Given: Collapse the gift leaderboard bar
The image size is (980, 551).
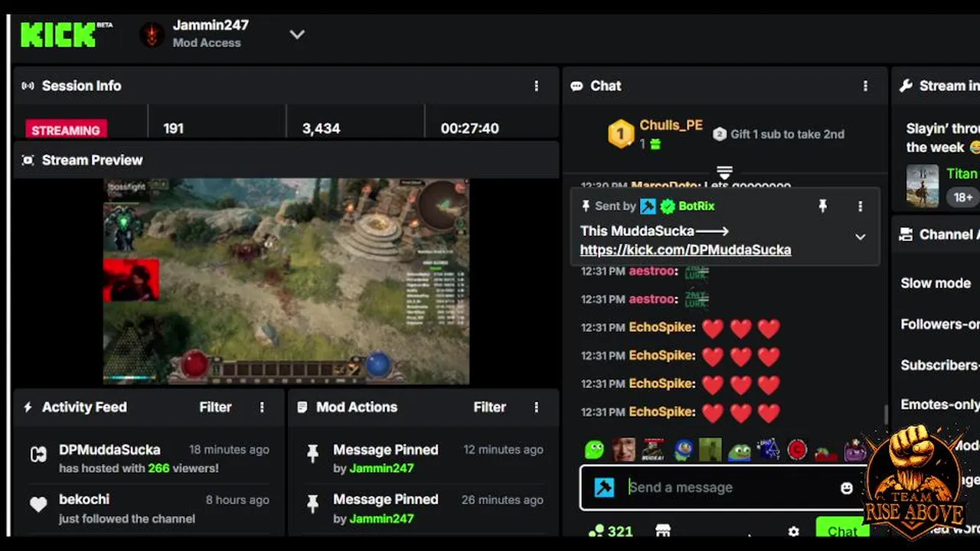Looking at the screenshot, I should point(724,171).
